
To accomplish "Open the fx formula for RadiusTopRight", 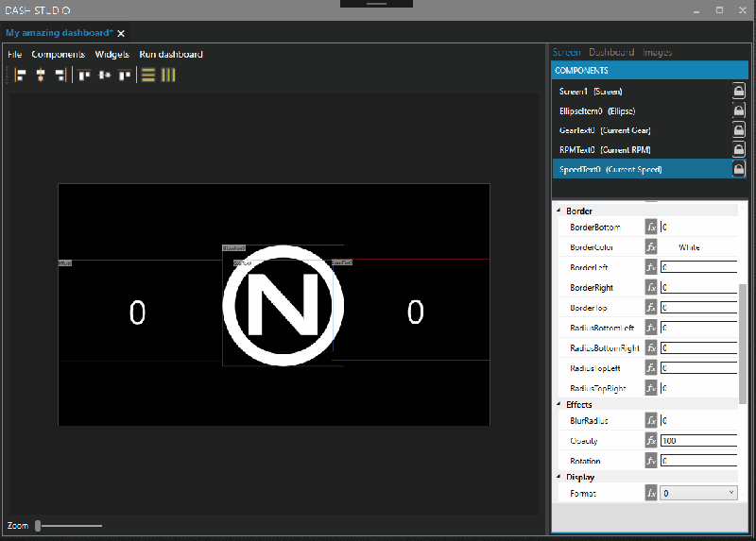I will tap(651, 388).
